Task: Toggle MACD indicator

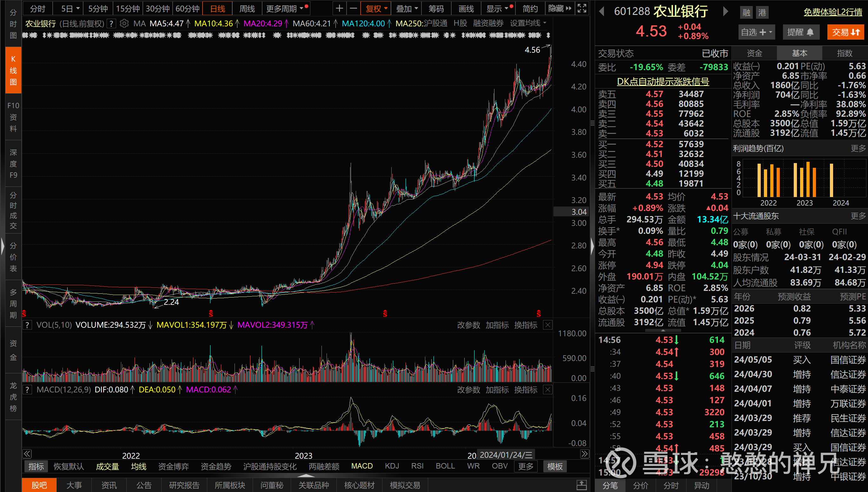Action: [x=362, y=466]
